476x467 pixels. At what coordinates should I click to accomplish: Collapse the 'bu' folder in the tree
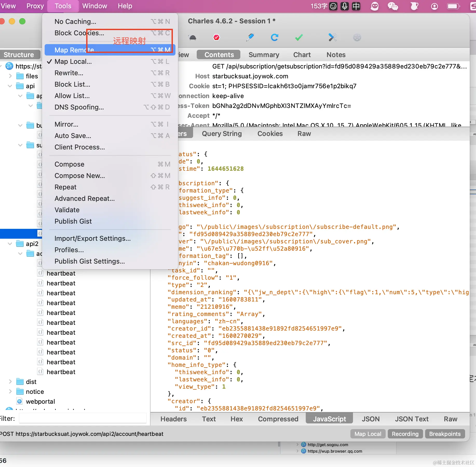(20, 125)
